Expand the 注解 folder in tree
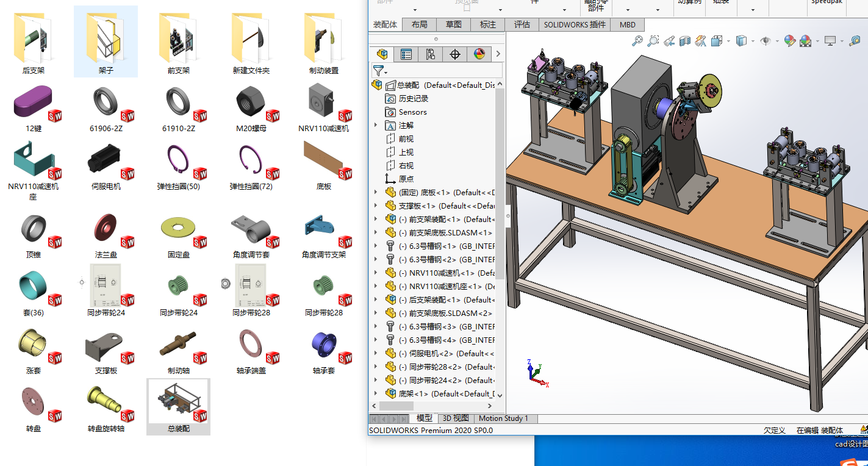The width and height of the screenshot is (868, 466). (376, 126)
